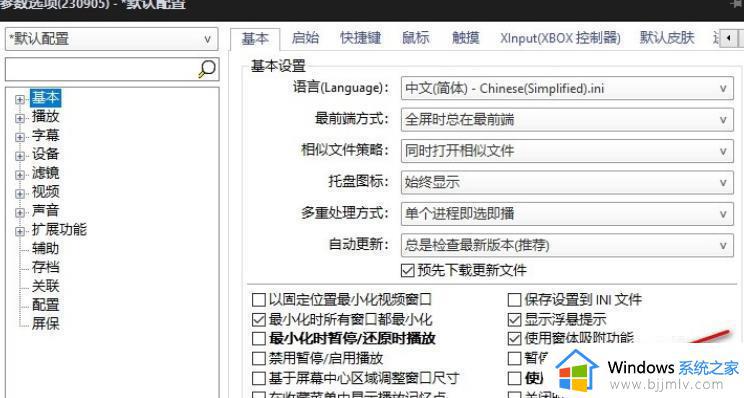The height and width of the screenshot is (398, 744).
Task: Select 配置 in the settings tree
Action: pyautogui.click(x=46, y=305)
